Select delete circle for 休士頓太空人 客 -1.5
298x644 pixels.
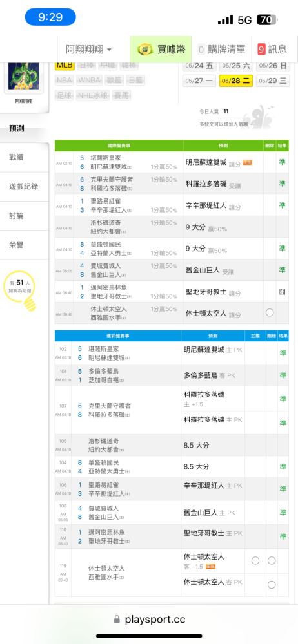pos(272,560)
